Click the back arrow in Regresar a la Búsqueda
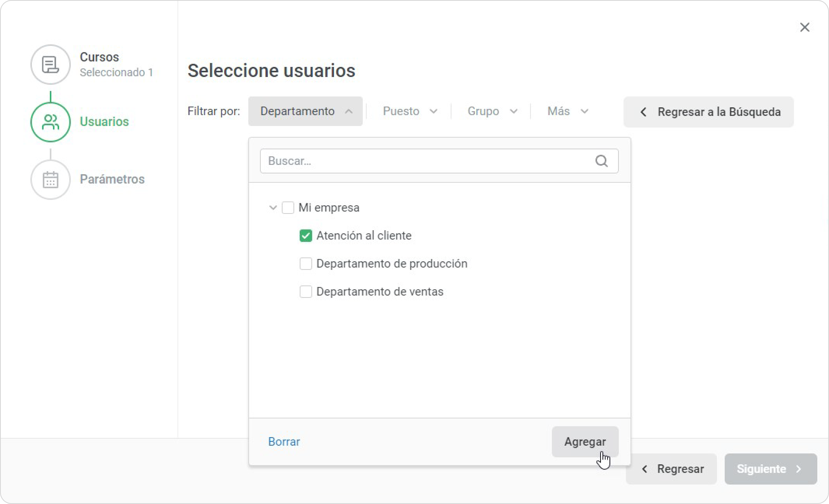 point(644,112)
